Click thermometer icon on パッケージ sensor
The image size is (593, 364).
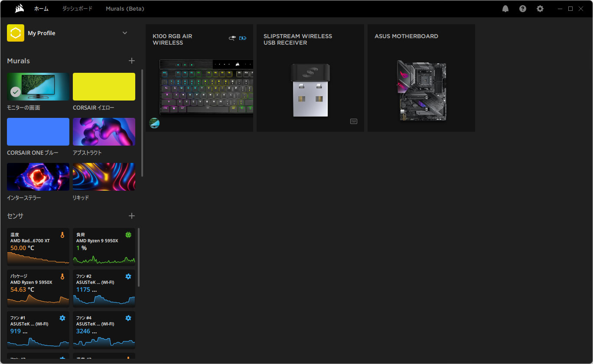(62, 276)
